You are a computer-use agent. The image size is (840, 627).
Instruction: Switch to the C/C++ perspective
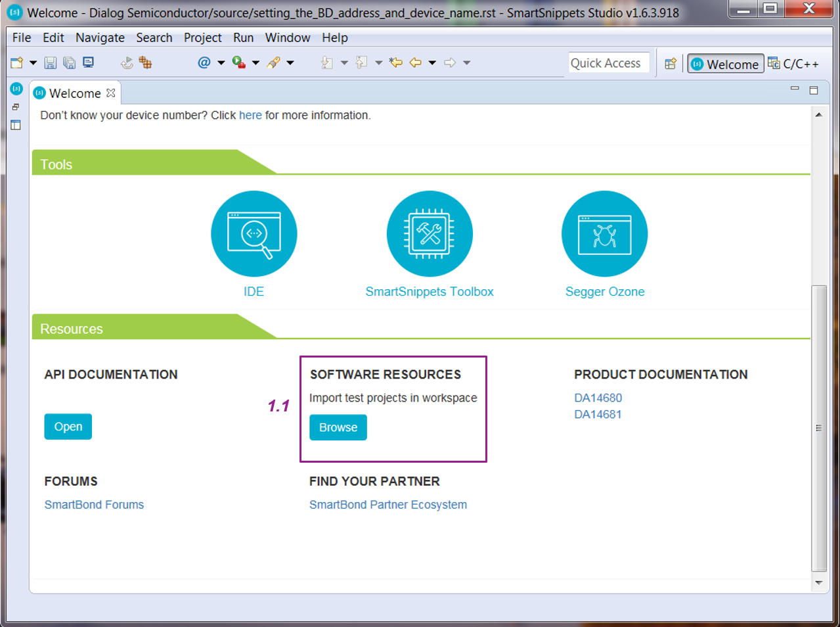tap(793, 64)
